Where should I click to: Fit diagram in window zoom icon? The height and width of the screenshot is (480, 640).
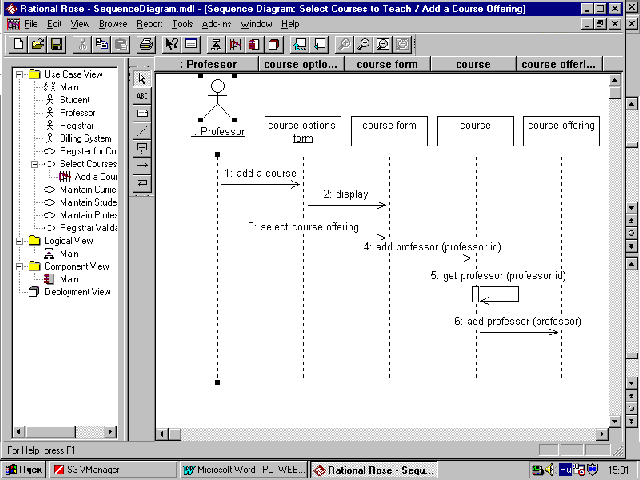click(382, 44)
